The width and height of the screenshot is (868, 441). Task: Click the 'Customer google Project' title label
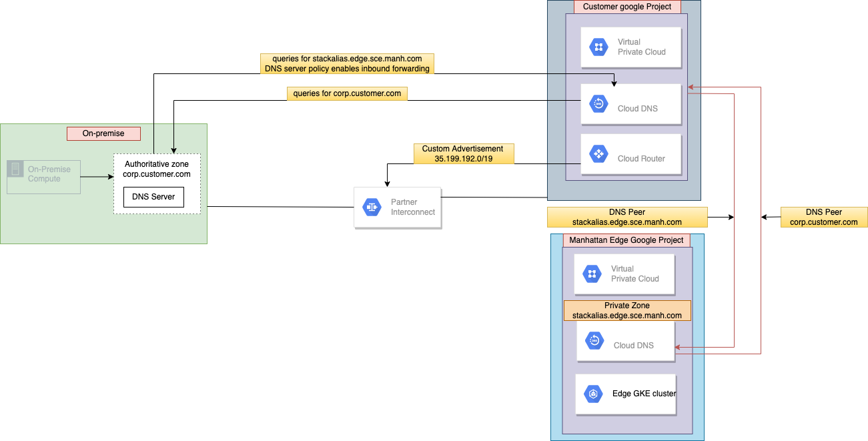point(627,7)
